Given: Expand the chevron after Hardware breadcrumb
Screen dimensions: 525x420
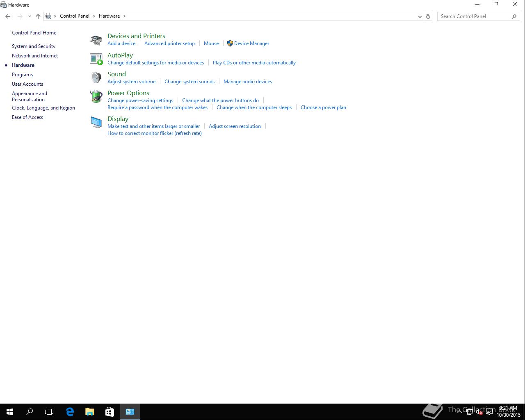Looking at the screenshot, I should pyautogui.click(x=124, y=16).
